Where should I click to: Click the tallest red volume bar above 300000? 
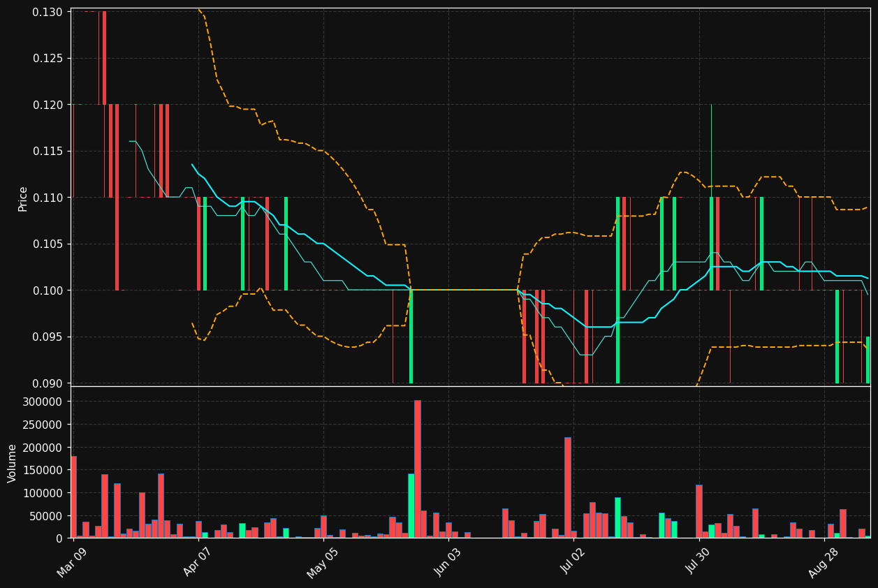417,469
